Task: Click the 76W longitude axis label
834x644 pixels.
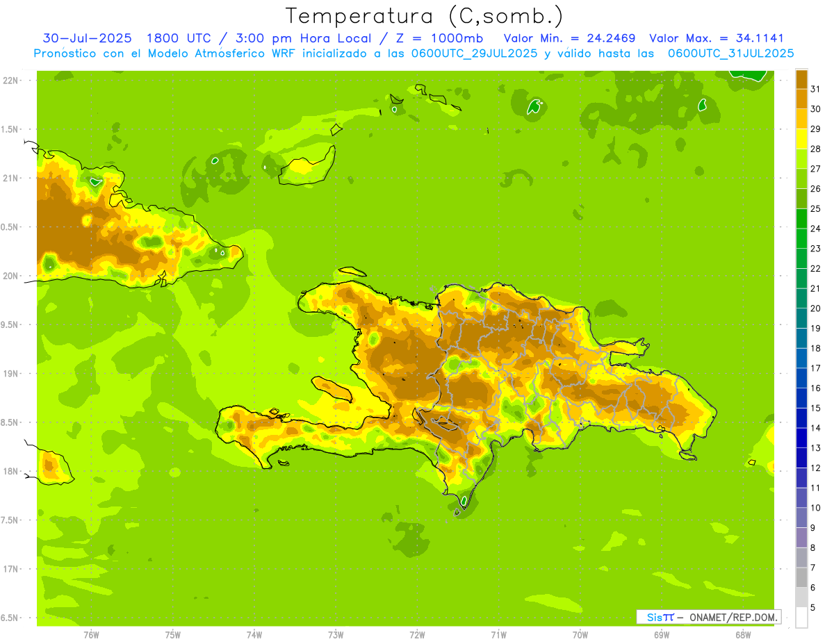Action: [91, 635]
